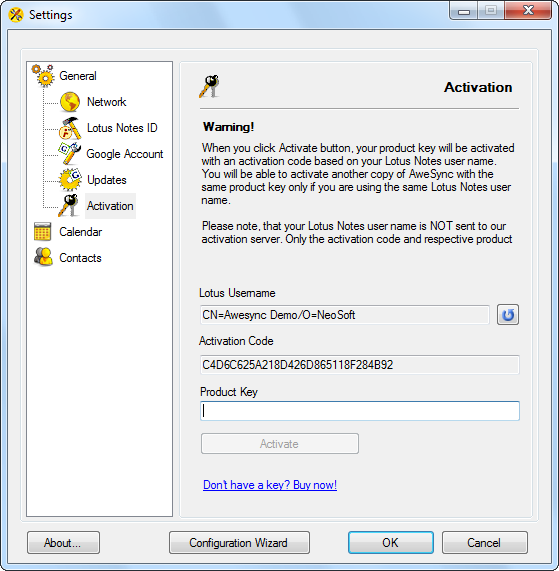Click the Lotus Username field
The height and width of the screenshot is (571, 559).
345,315
